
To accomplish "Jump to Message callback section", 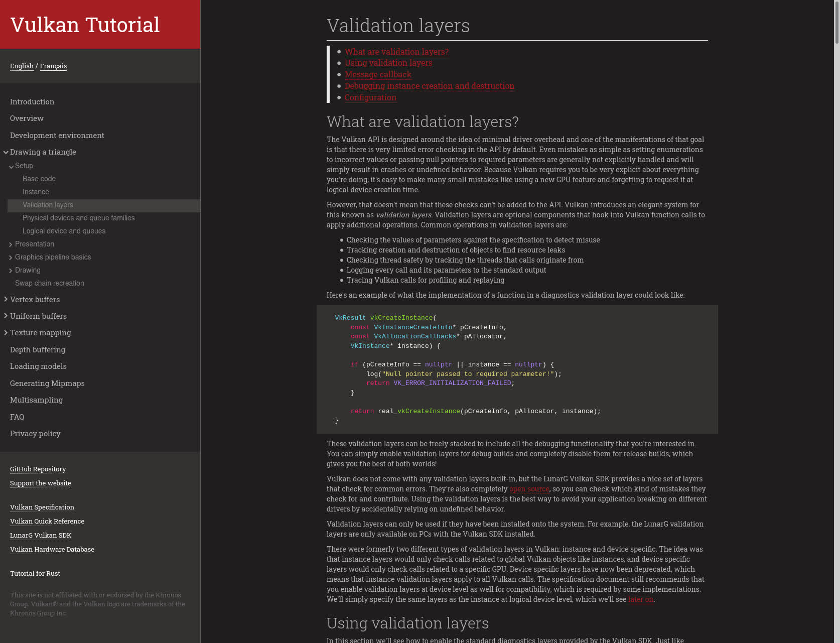I will pos(378,74).
